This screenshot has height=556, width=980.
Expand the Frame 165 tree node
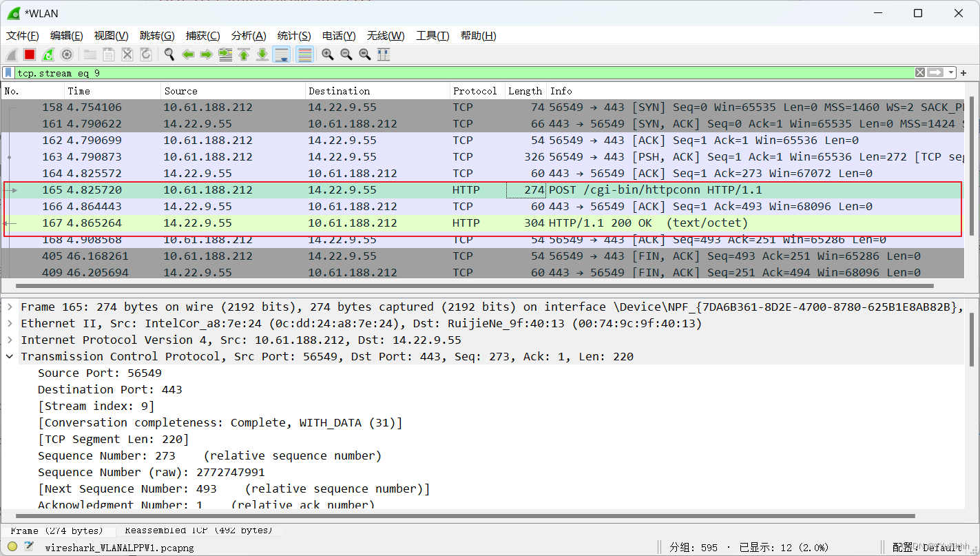10,307
